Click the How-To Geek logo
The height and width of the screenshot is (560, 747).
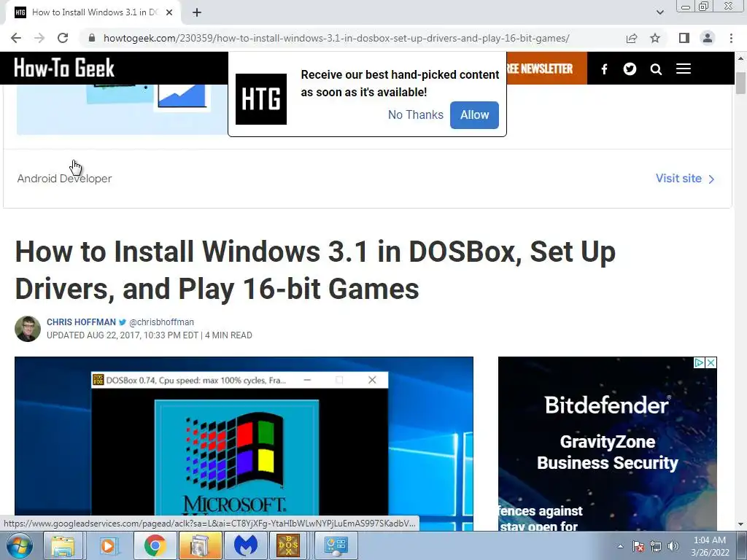(64, 68)
